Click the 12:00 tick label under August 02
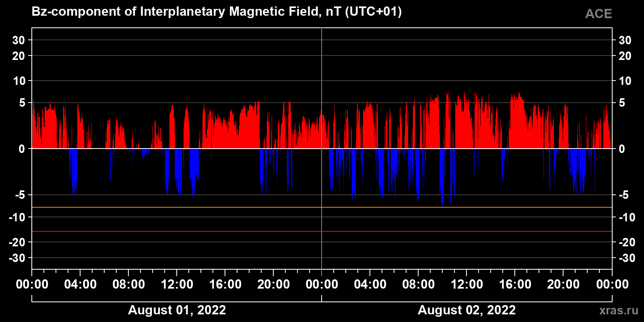Screen dimensions: 644x322 coord(467,285)
